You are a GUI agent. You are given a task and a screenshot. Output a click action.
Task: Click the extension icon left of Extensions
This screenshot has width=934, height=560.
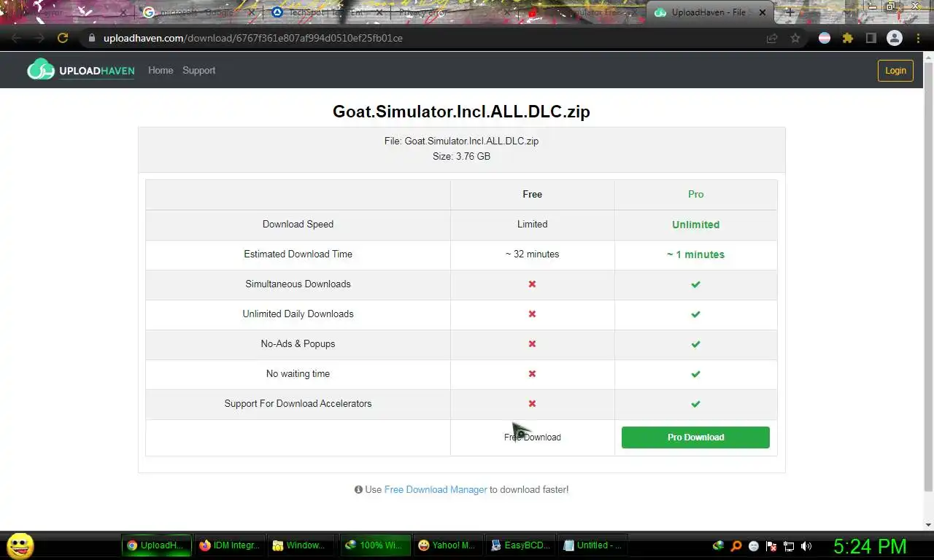pyautogui.click(x=825, y=38)
